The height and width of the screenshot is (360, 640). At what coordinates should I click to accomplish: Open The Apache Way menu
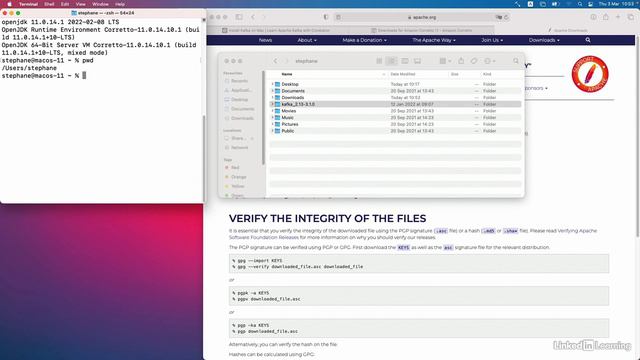(x=434, y=40)
